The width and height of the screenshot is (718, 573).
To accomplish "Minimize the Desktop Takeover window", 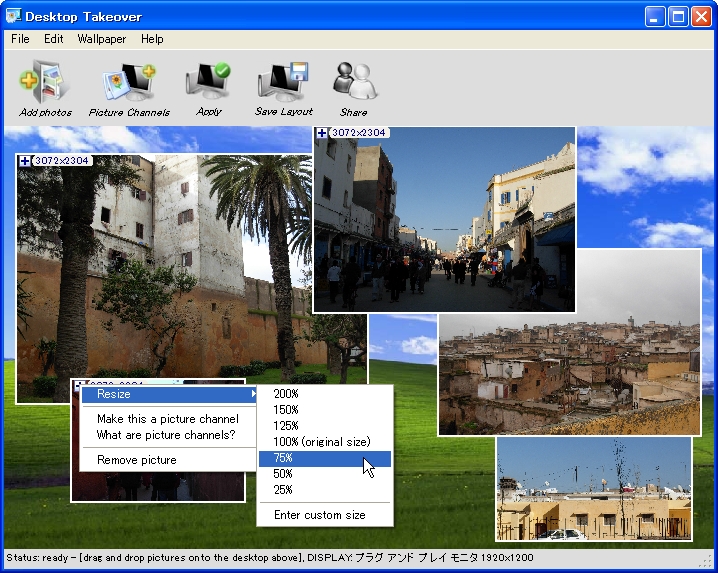I will 655,17.
